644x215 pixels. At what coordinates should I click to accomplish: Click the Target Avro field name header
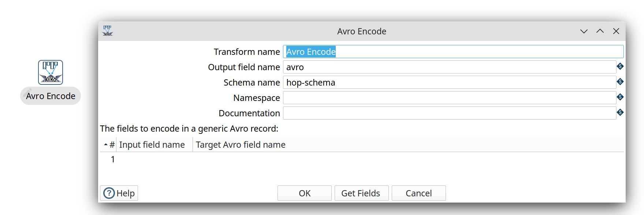[x=241, y=145]
